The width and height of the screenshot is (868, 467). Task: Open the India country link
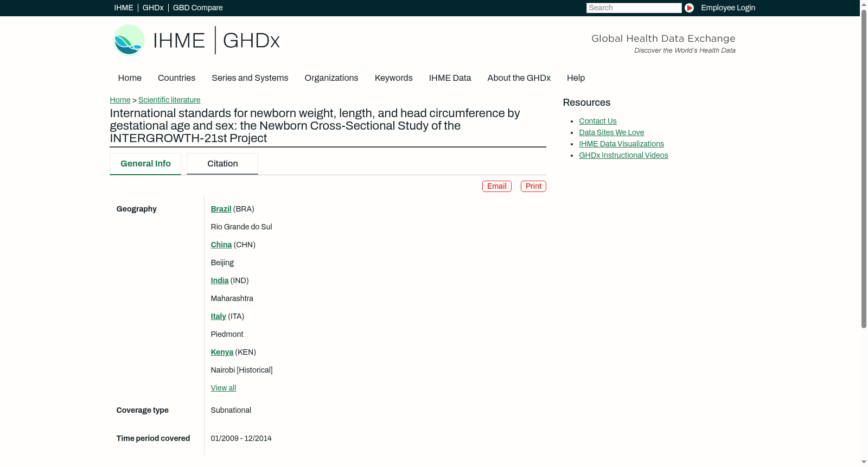(x=220, y=280)
